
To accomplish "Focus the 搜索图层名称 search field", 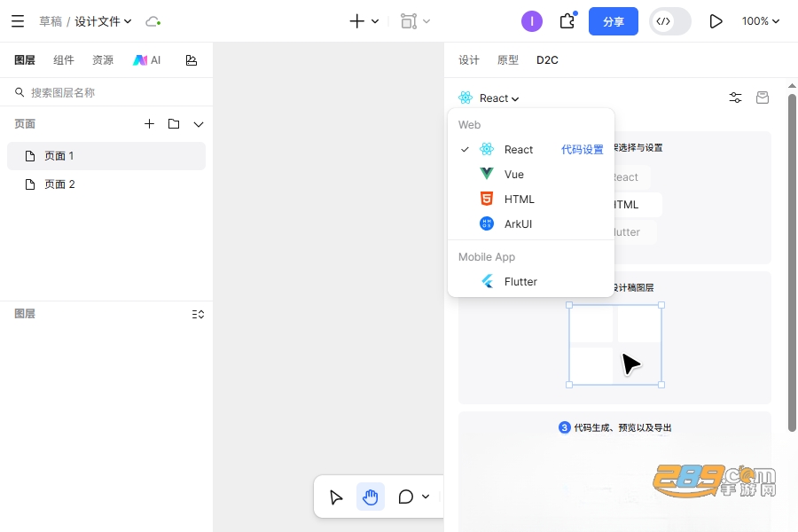I will tap(106, 92).
